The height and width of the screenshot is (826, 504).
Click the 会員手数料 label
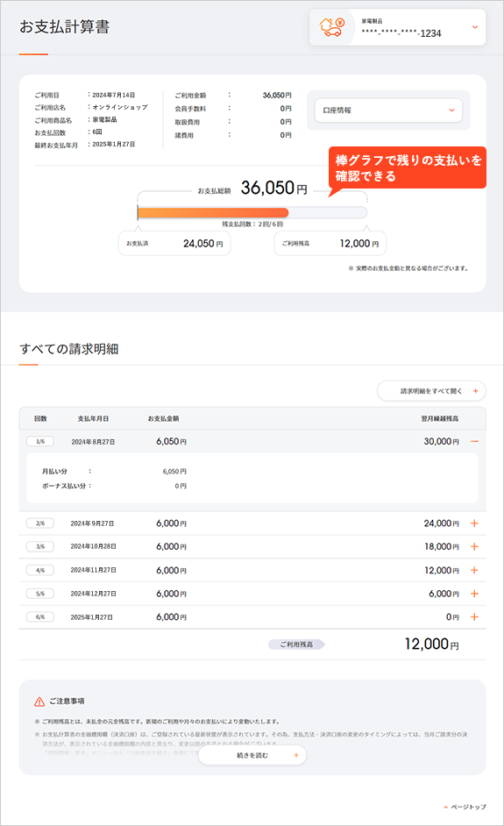click(x=191, y=109)
